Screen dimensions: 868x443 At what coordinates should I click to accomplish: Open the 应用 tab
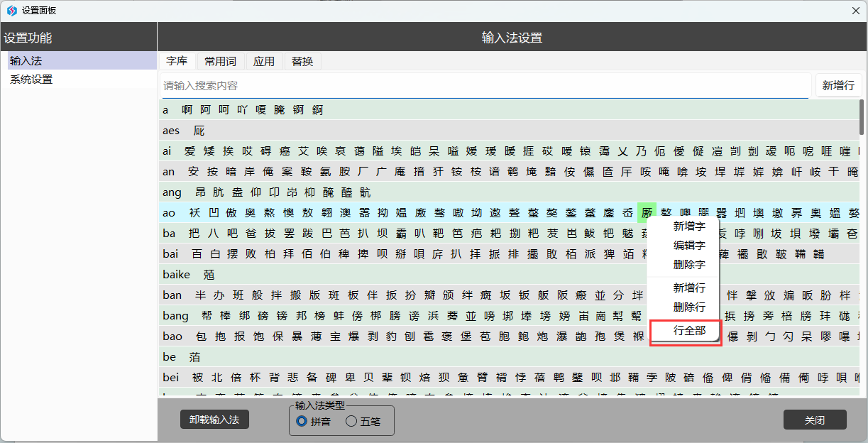click(x=264, y=62)
